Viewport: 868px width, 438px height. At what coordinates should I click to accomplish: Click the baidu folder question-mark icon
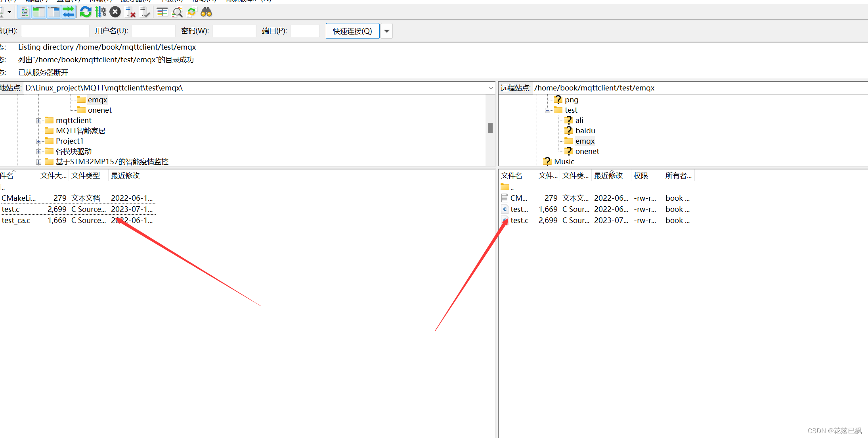569,131
